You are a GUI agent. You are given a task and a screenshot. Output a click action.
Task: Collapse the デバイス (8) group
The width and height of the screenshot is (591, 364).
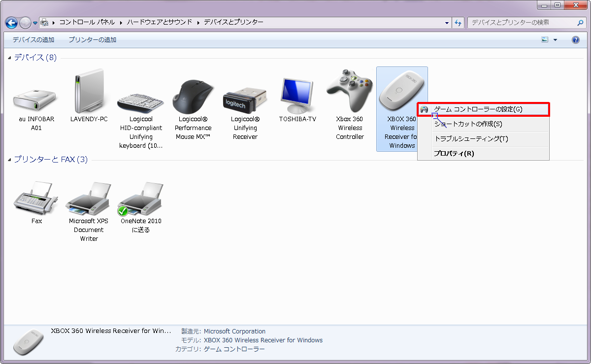pyautogui.click(x=10, y=58)
